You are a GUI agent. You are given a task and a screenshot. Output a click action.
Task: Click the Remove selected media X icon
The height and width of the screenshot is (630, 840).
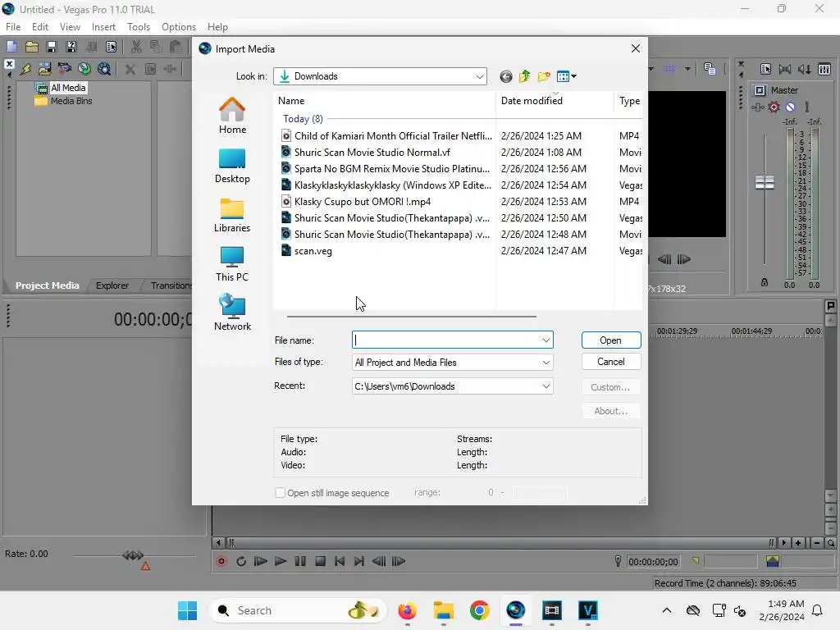130,69
